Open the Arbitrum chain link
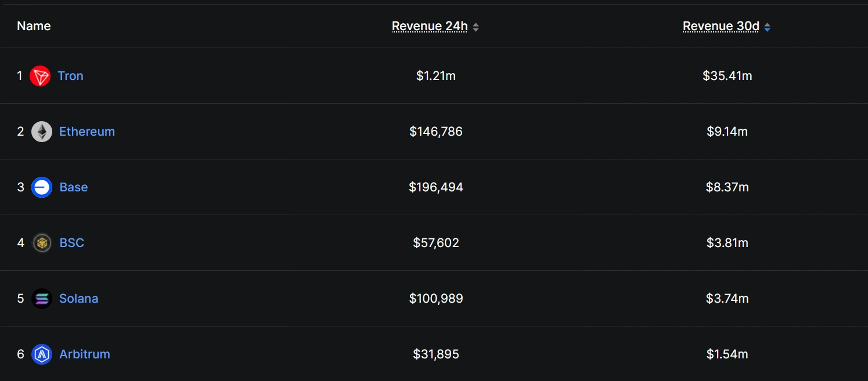Image resolution: width=868 pixels, height=381 pixels. click(85, 354)
